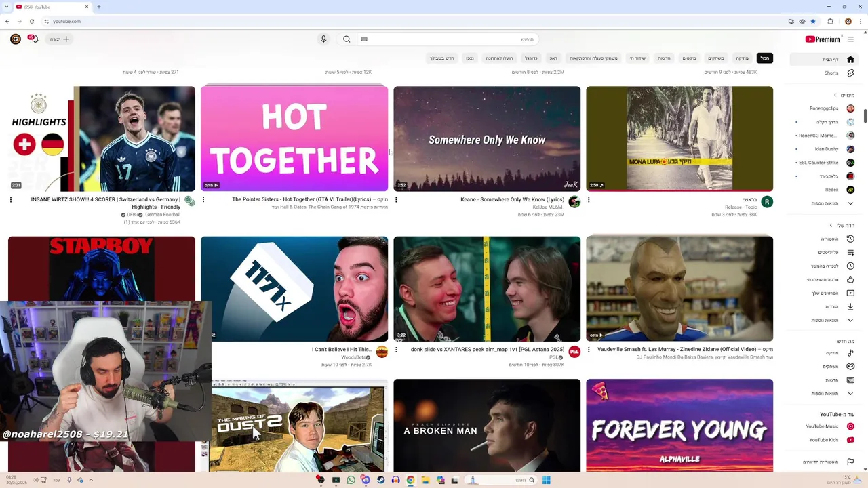Open the A Broken Man video thumbnail
The width and height of the screenshot is (868, 488).
point(487,425)
